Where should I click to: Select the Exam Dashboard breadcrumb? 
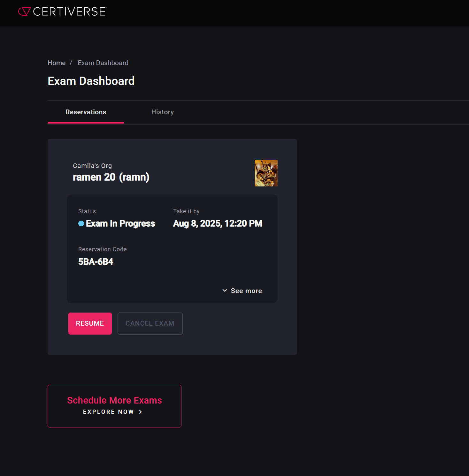coord(103,63)
